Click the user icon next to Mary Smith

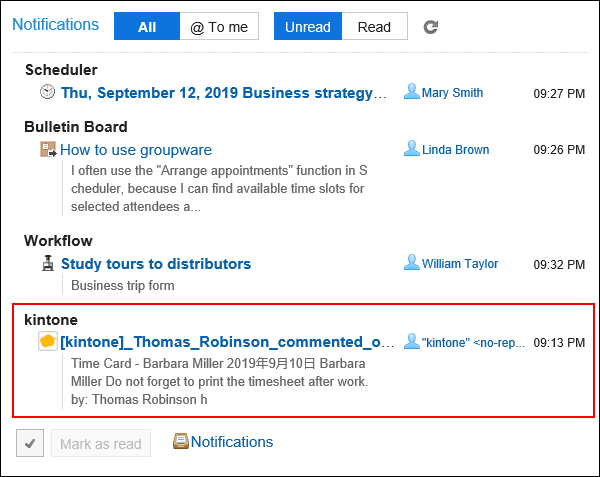point(412,92)
